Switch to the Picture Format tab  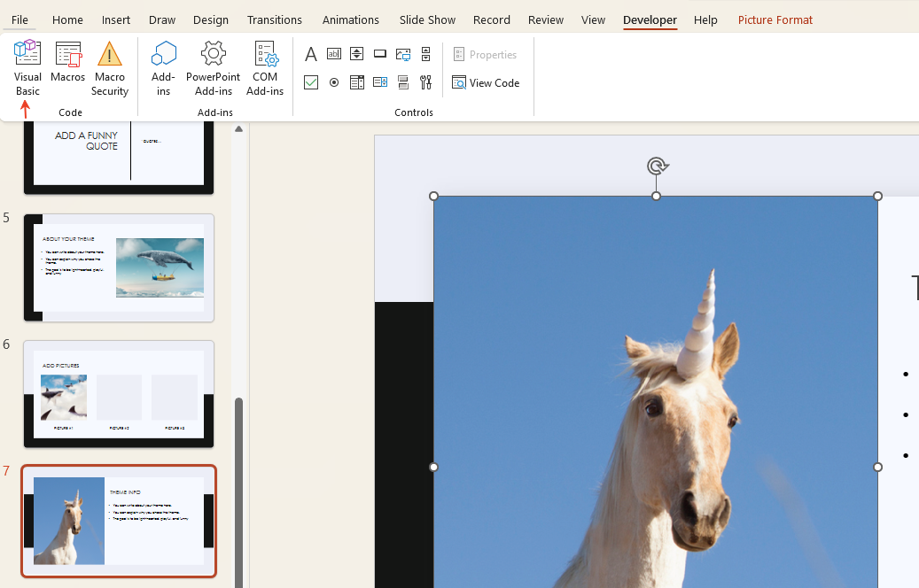click(775, 19)
